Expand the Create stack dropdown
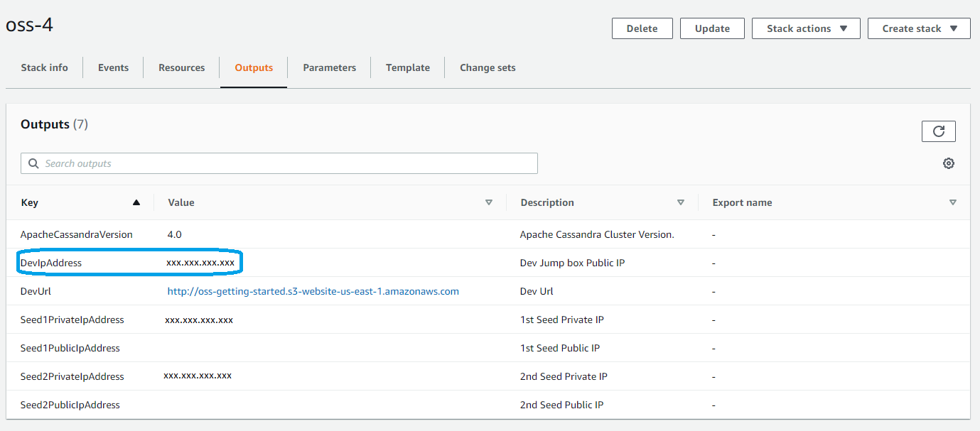980x431 pixels. click(x=918, y=28)
